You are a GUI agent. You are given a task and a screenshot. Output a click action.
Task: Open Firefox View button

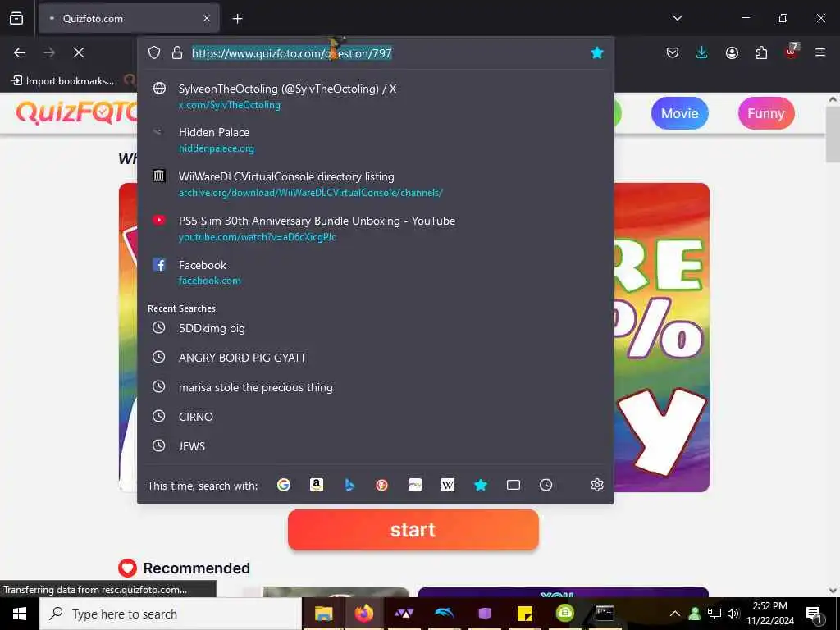pos(16,18)
